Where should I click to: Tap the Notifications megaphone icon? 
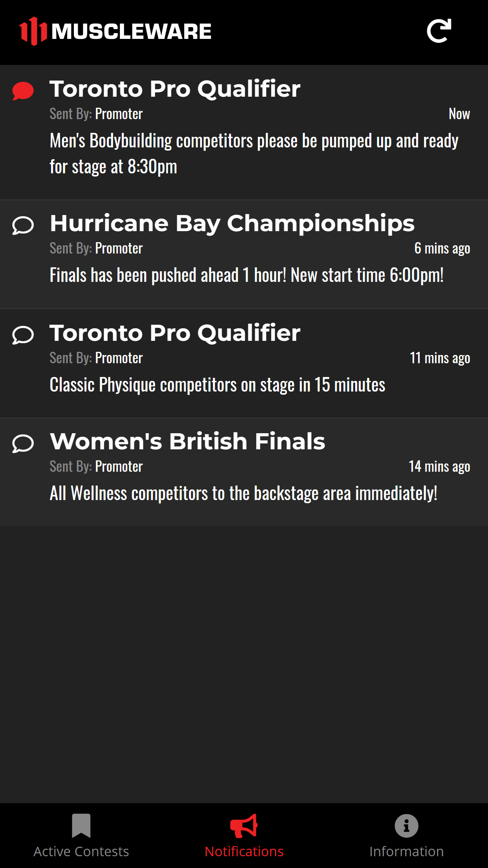click(244, 826)
